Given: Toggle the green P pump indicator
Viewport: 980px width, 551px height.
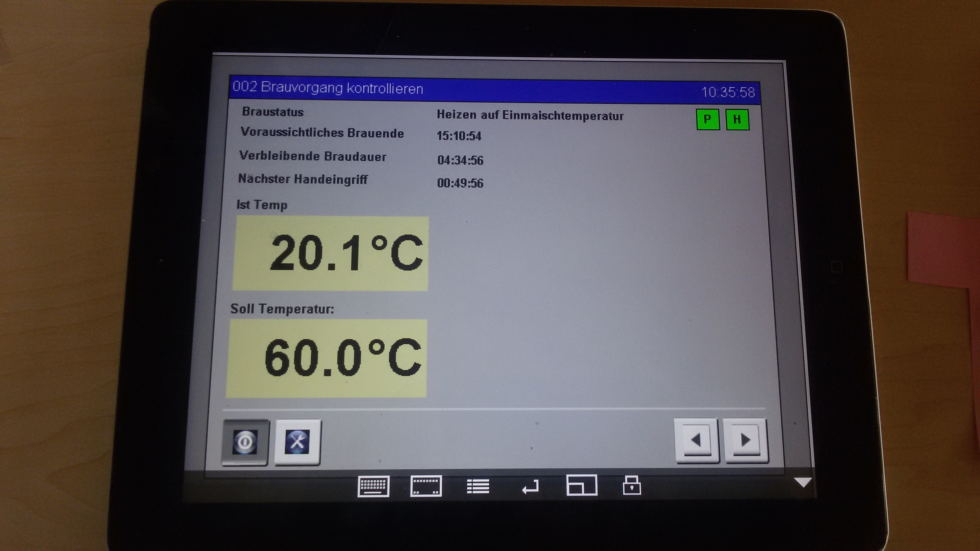Looking at the screenshot, I should 708,119.
